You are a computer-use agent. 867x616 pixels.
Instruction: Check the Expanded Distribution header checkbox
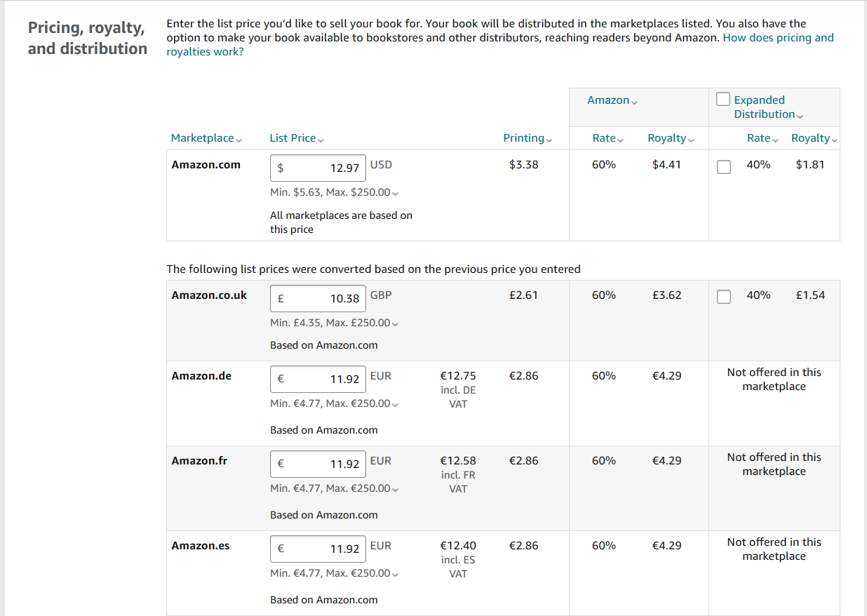(723, 100)
